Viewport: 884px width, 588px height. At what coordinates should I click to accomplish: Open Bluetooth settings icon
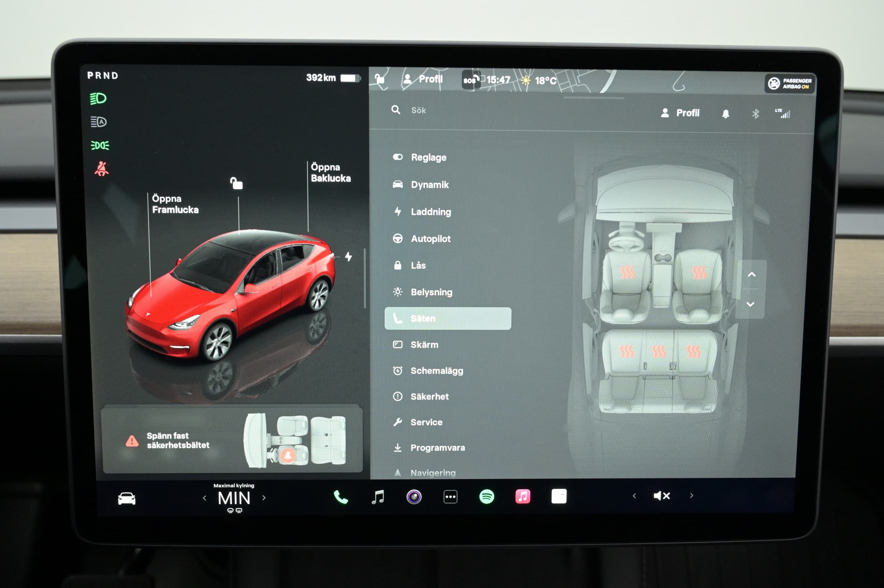point(755,113)
